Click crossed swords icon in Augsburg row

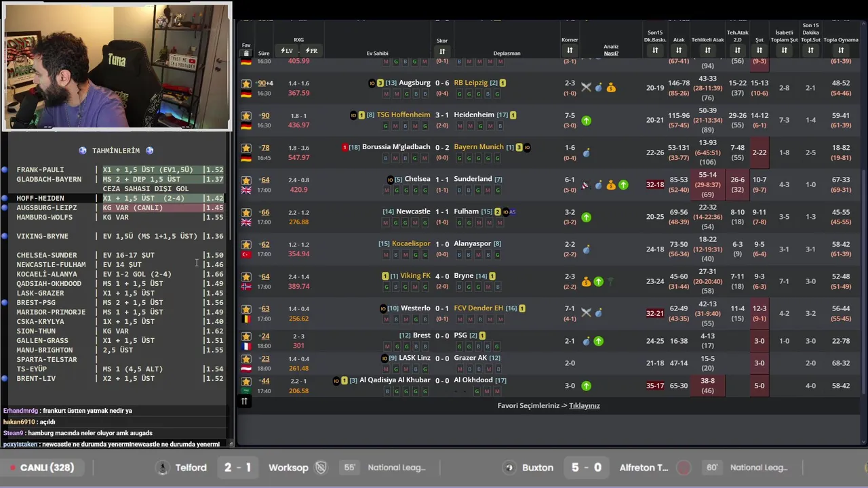click(587, 87)
